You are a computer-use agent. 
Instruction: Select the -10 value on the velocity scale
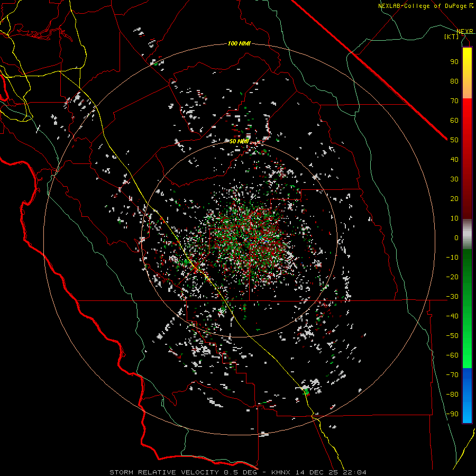click(452, 258)
